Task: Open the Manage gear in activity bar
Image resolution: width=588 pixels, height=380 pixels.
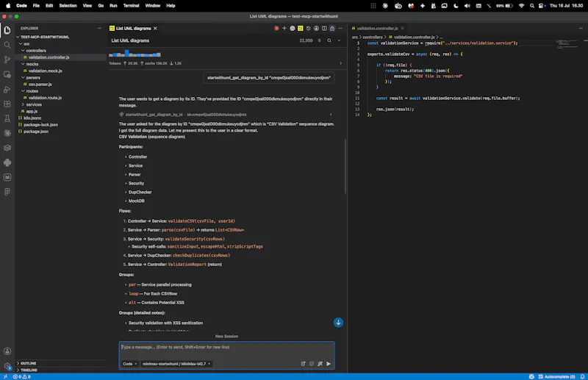Action: point(7,366)
